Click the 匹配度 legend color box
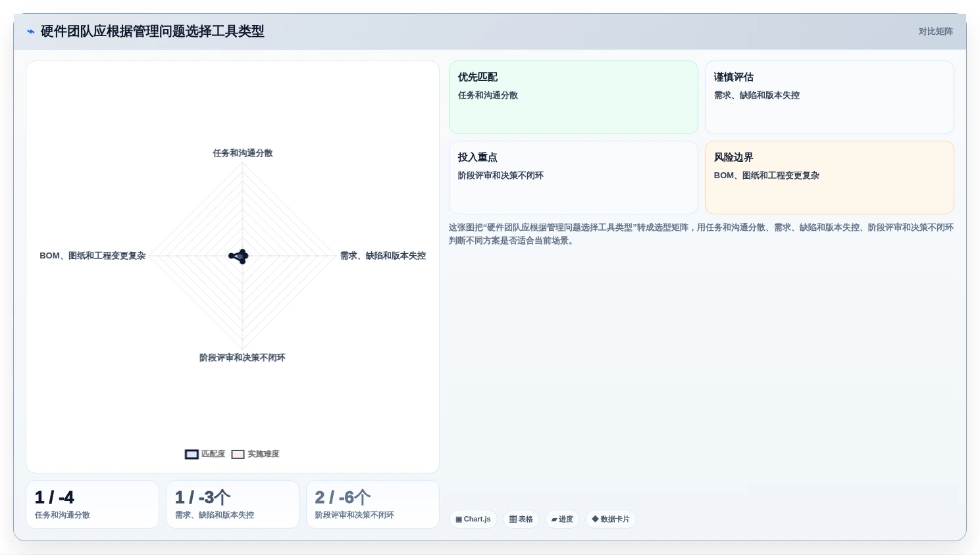Image resolution: width=980 pixels, height=555 pixels. 192,454
